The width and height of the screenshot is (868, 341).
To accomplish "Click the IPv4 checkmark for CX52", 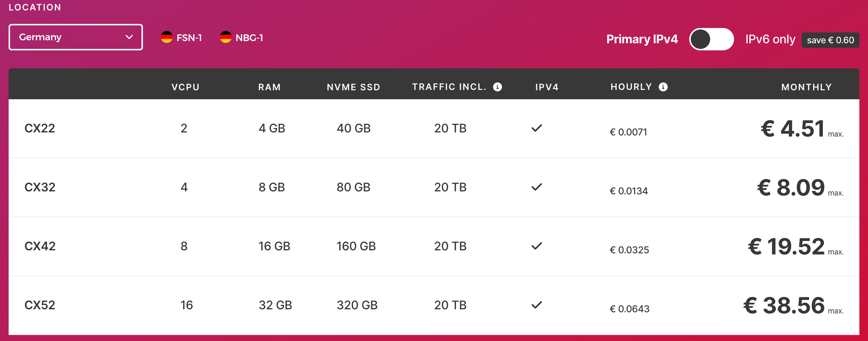I will tap(537, 305).
